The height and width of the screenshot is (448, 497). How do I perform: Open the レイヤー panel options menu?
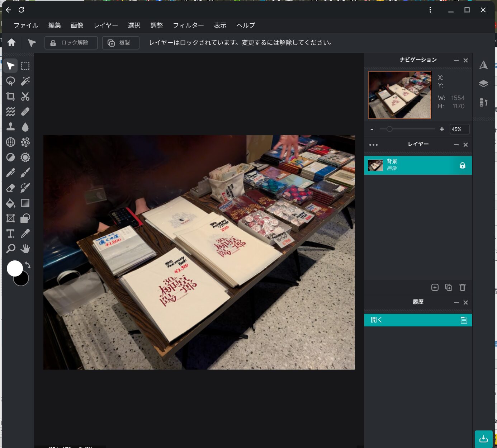click(373, 145)
